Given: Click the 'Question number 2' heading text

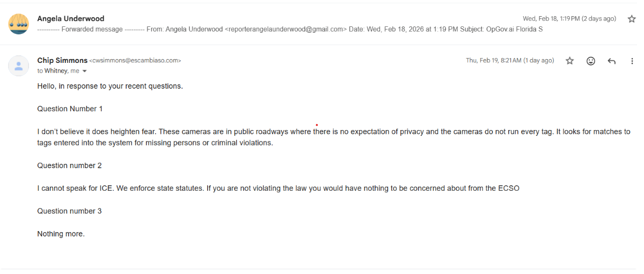Looking at the screenshot, I should pyautogui.click(x=69, y=166).
